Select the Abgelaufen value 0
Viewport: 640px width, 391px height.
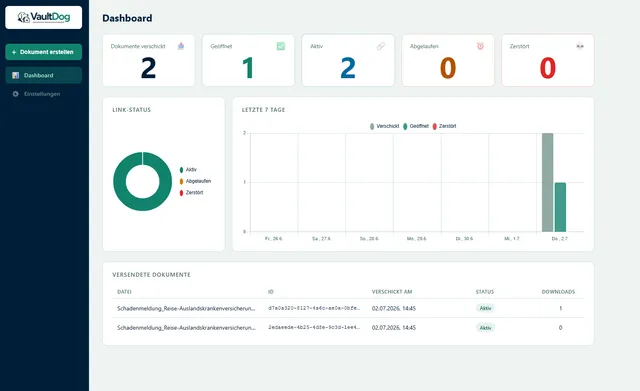click(x=448, y=68)
